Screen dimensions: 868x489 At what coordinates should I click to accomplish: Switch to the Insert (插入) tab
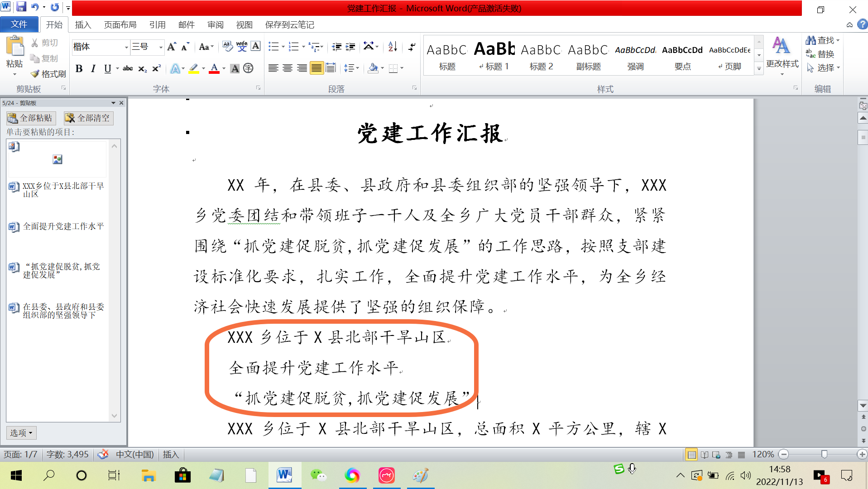pos(83,24)
